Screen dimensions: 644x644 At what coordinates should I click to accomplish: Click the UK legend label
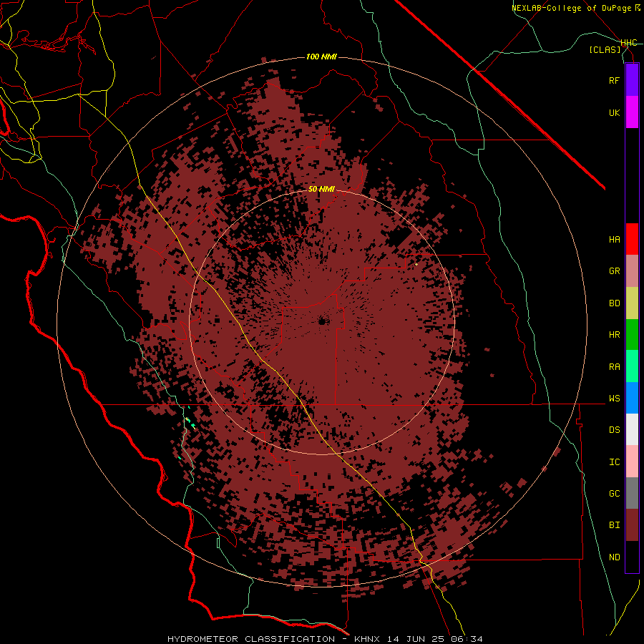click(x=614, y=112)
